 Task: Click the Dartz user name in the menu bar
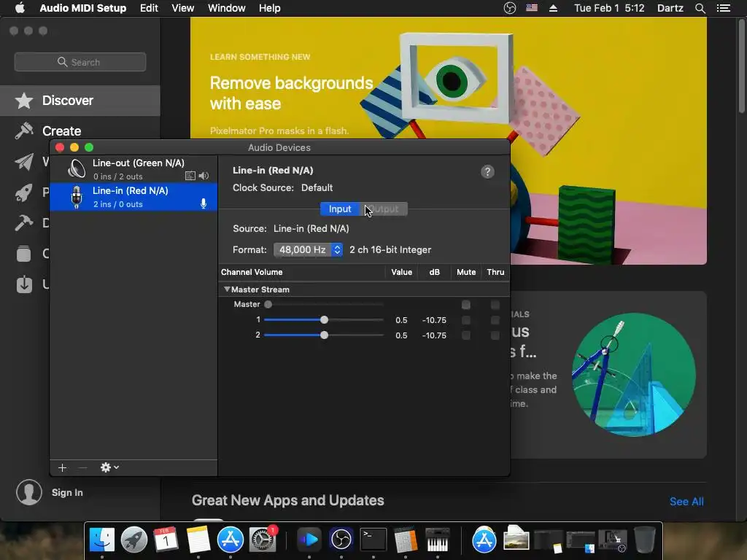670,8
